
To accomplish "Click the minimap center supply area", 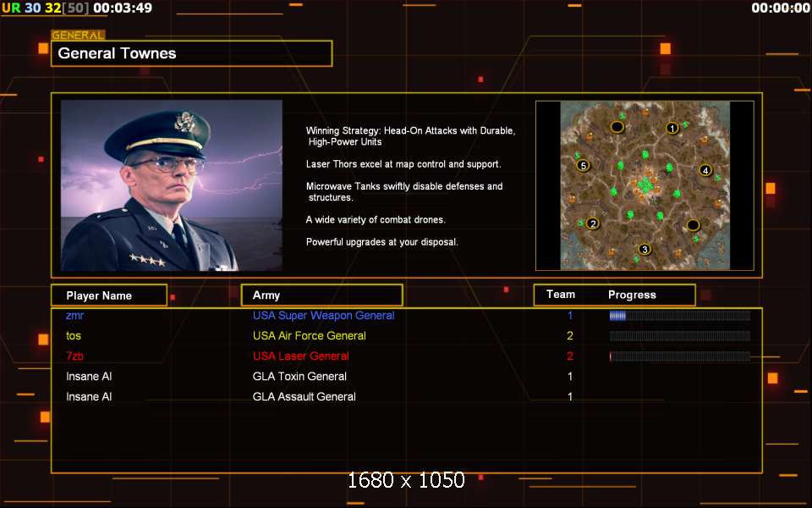I will click(645, 185).
